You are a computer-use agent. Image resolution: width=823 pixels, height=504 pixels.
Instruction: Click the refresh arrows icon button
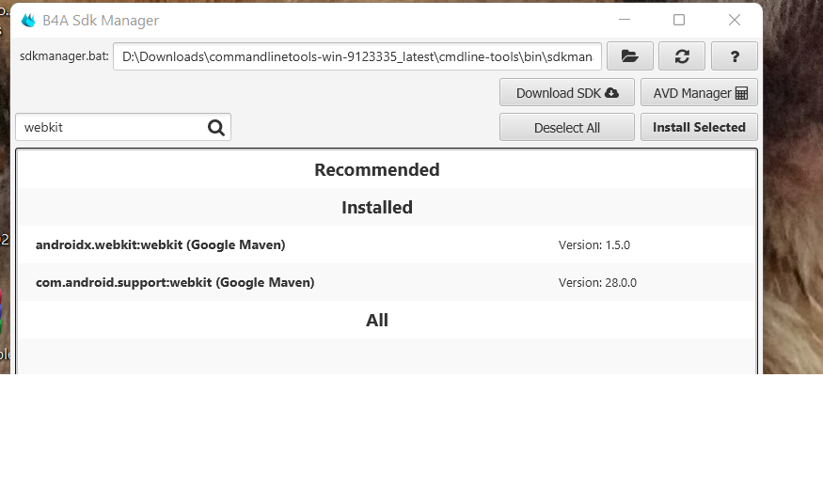click(x=682, y=56)
